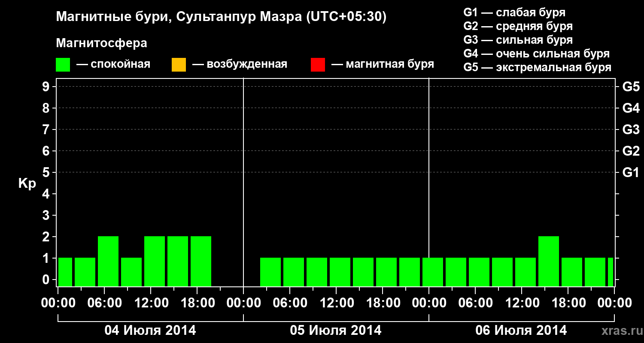Click the 'Магнитосфера' heading
Viewport: 644px width, 343px height.
tap(102, 43)
